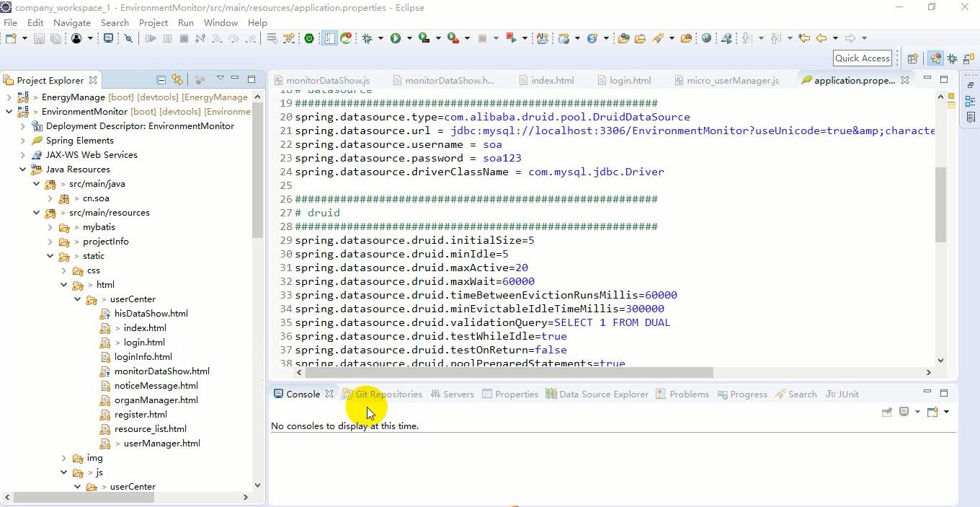The height and width of the screenshot is (507, 980).
Task: Click the Debug bug icon
Action: coord(367,38)
